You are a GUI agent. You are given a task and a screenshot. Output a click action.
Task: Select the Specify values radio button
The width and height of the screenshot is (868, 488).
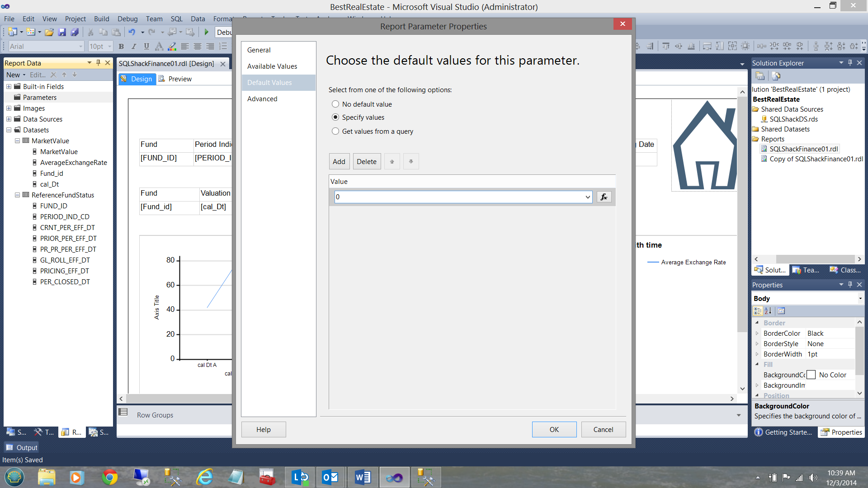click(335, 117)
